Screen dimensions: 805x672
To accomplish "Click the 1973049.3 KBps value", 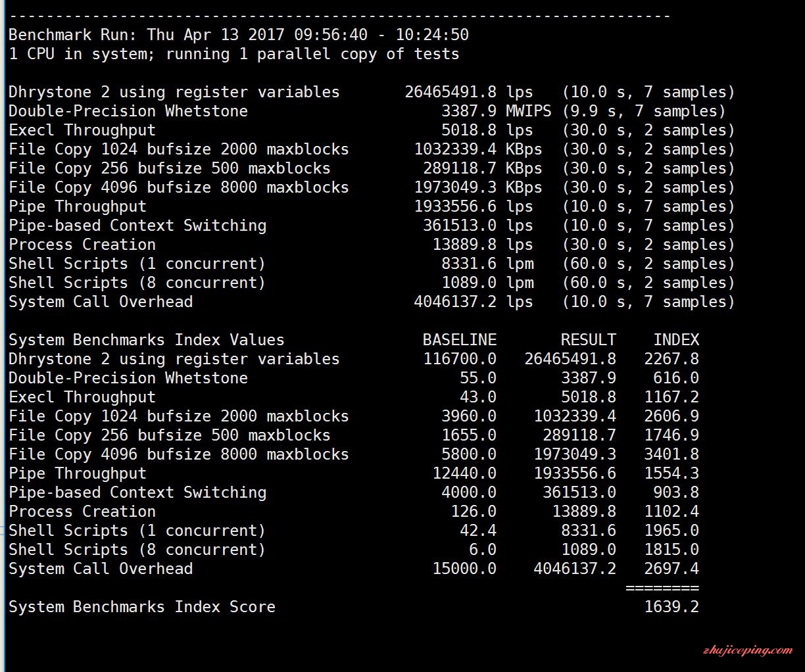I will coord(478,187).
